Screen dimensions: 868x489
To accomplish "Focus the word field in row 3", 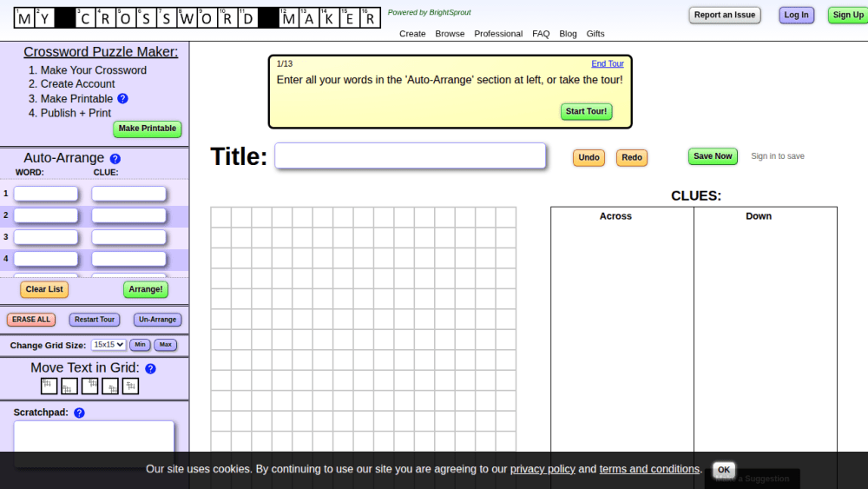I will tap(46, 237).
